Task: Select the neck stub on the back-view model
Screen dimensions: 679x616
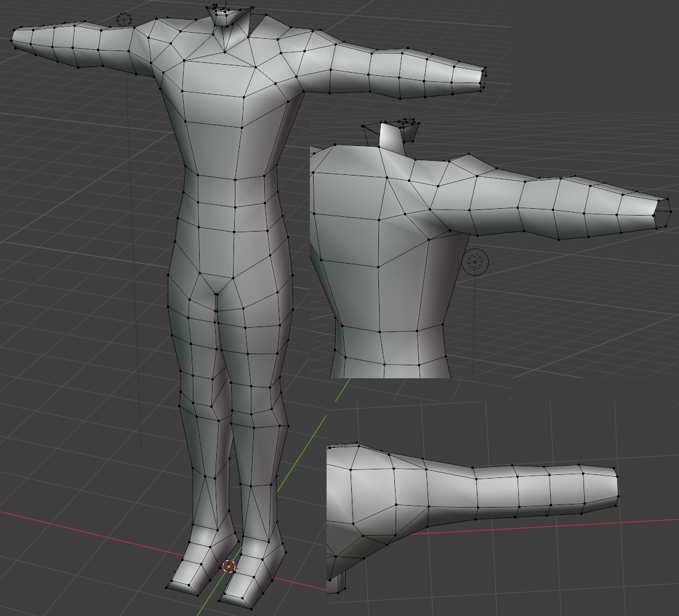Action: click(x=392, y=137)
